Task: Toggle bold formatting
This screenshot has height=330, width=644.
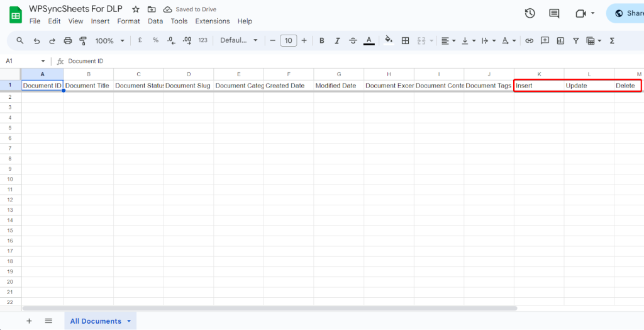Action: point(322,40)
